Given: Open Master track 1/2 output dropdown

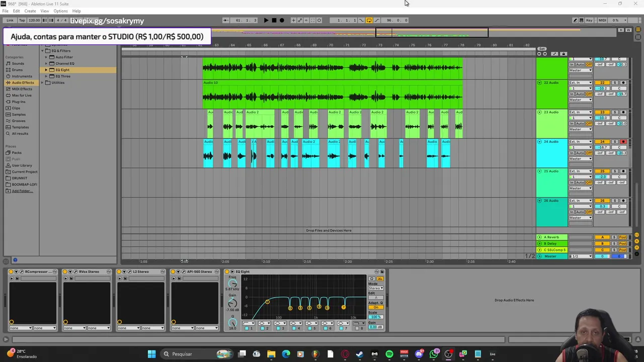Looking at the screenshot, I should click(581, 256).
